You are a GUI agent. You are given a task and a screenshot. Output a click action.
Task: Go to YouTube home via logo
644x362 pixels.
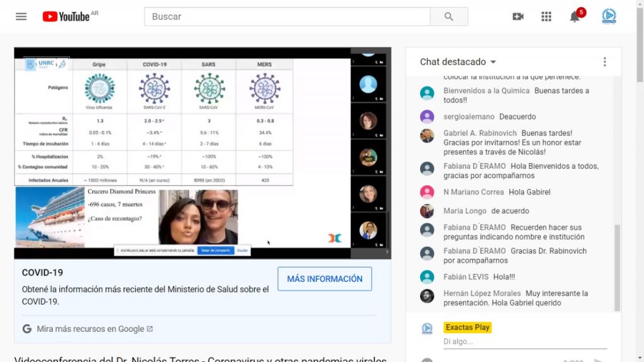(x=66, y=16)
